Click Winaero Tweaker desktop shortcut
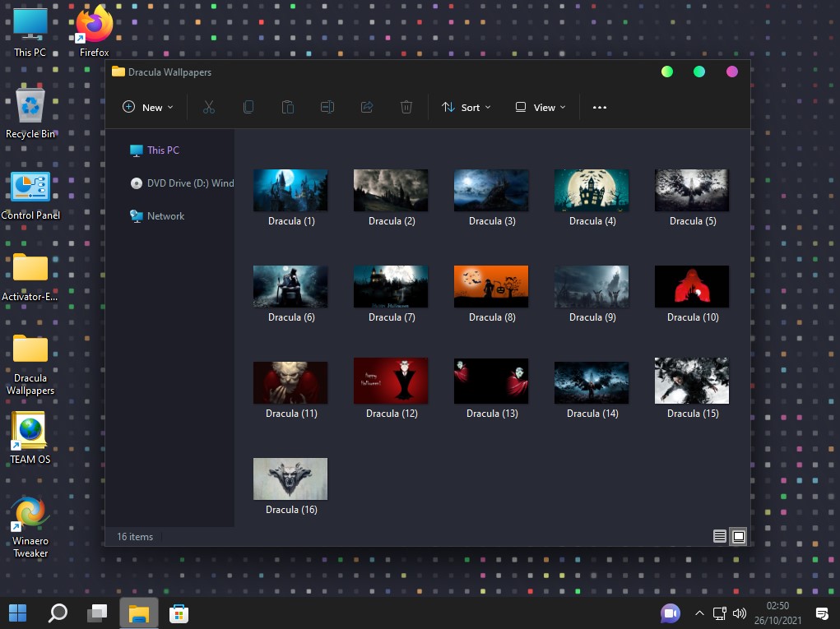This screenshot has width=840, height=629. point(30,527)
